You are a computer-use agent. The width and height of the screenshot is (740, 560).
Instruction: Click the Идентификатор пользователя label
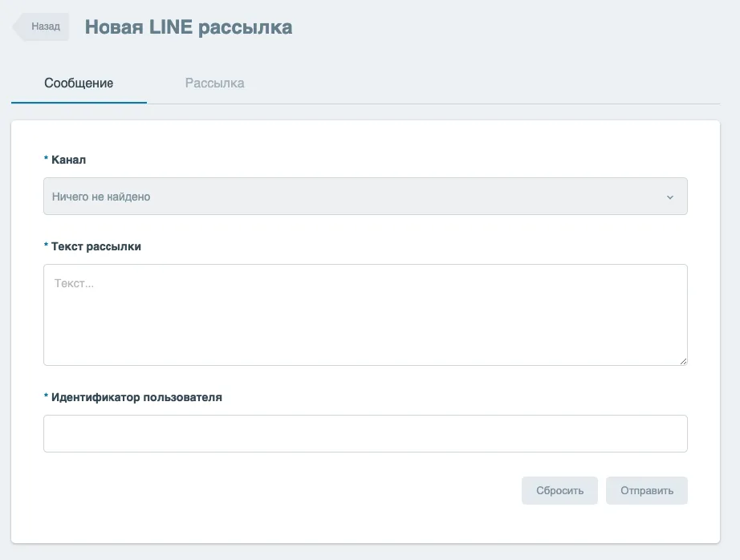click(136, 397)
